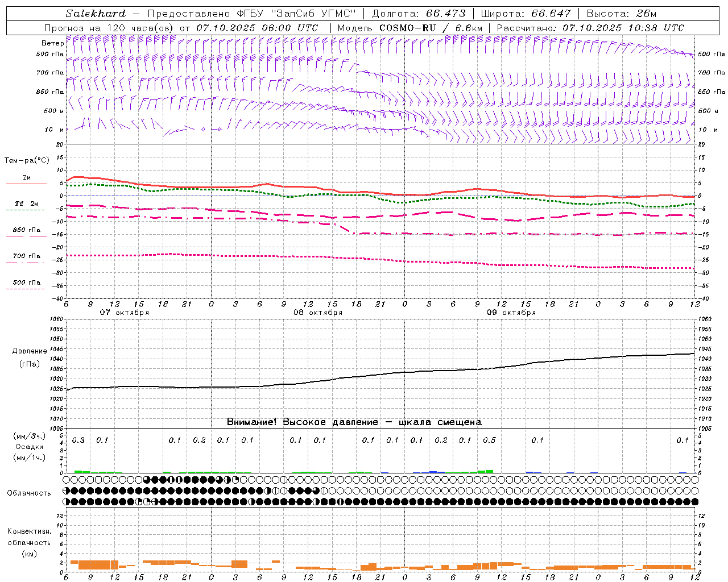Click the Осадки precipitation label

coord(29,447)
